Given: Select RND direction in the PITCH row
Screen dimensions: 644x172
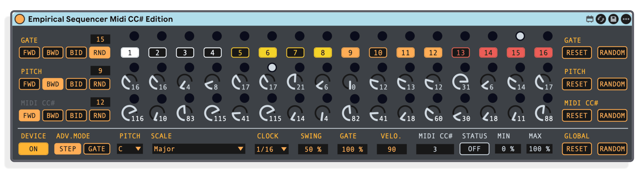Looking at the screenshot, I should coord(100,84).
